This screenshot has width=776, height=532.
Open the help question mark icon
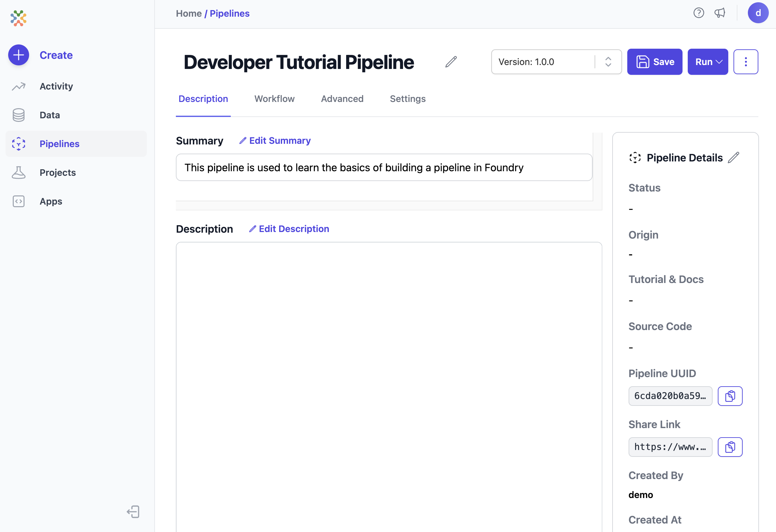(699, 13)
